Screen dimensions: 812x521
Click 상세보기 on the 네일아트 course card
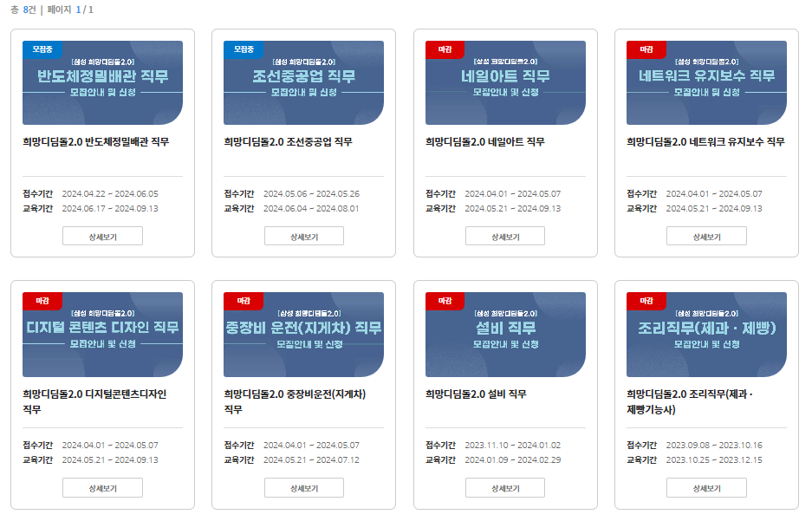coord(505,235)
